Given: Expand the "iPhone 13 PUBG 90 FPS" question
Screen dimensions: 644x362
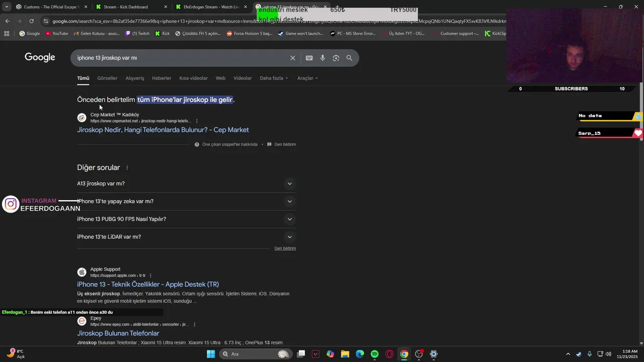Looking at the screenshot, I should [186, 219].
